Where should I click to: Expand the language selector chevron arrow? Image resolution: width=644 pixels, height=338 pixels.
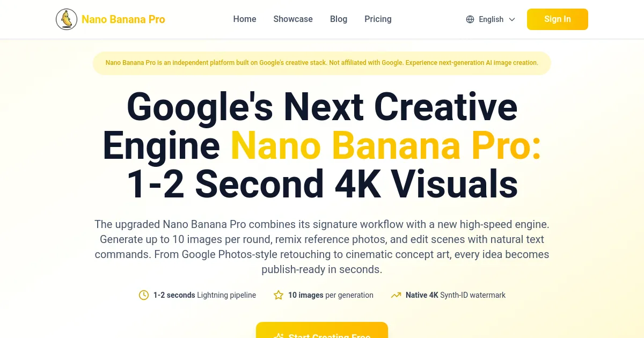point(512,19)
